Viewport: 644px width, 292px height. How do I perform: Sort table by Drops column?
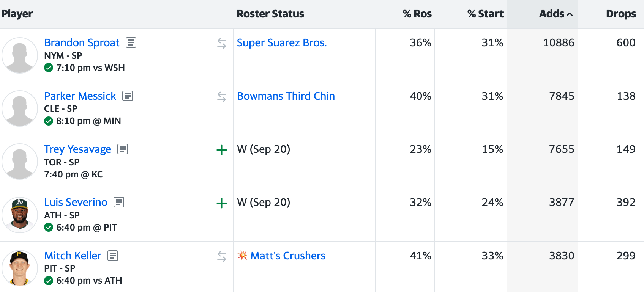(x=620, y=14)
